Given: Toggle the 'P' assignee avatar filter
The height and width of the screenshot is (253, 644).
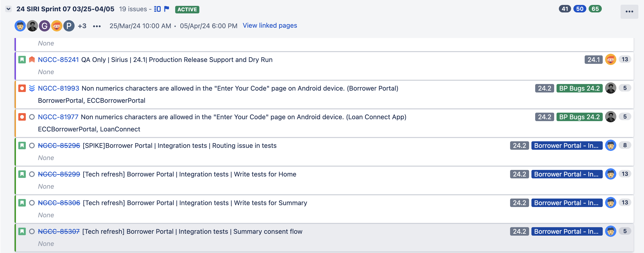Looking at the screenshot, I should point(69,26).
